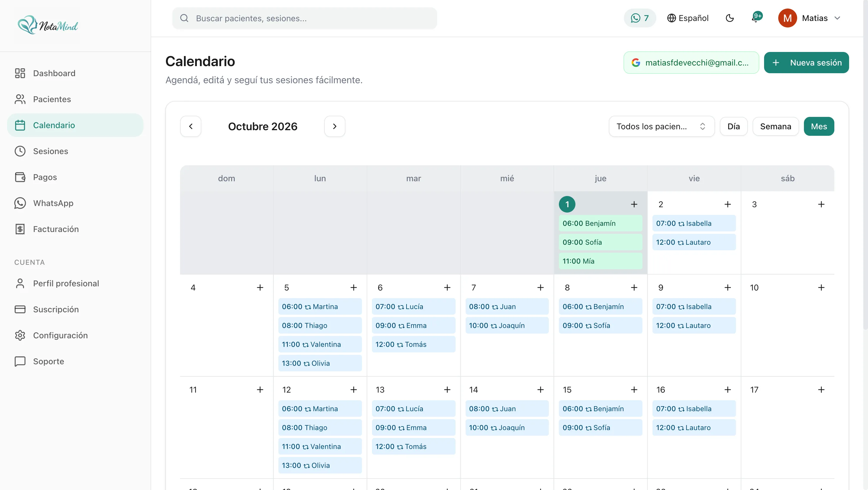Focus the Buscar pacientes search field
The image size is (868, 490).
305,18
